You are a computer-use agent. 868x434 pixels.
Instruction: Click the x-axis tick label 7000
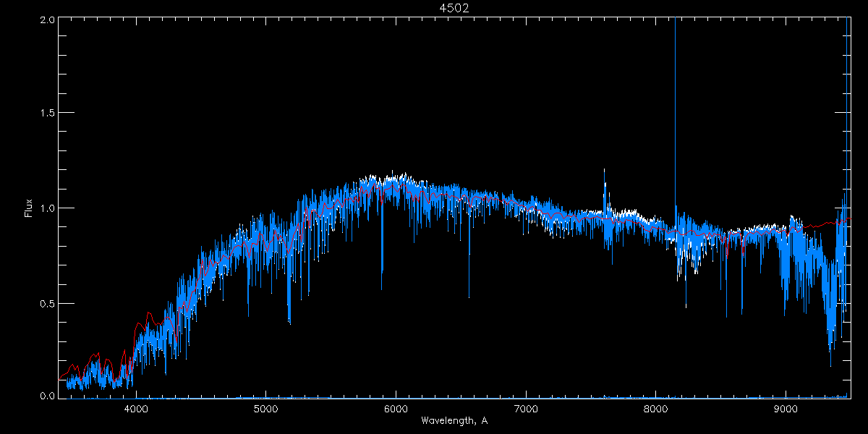point(525,410)
